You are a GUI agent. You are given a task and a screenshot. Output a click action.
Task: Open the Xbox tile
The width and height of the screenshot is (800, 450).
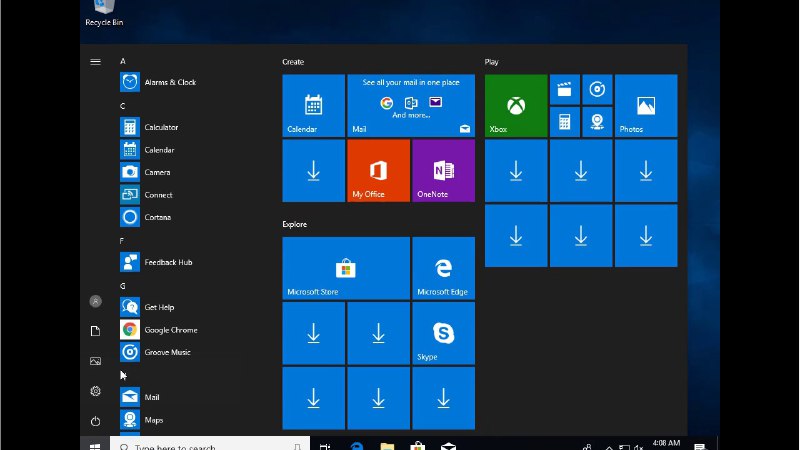coord(516,106)
